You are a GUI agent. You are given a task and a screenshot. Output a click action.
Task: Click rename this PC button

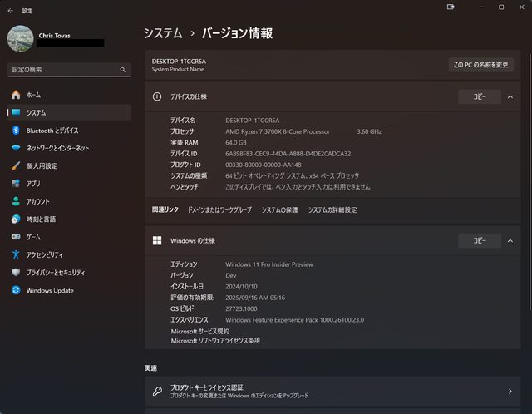click(x=480, y=64)
